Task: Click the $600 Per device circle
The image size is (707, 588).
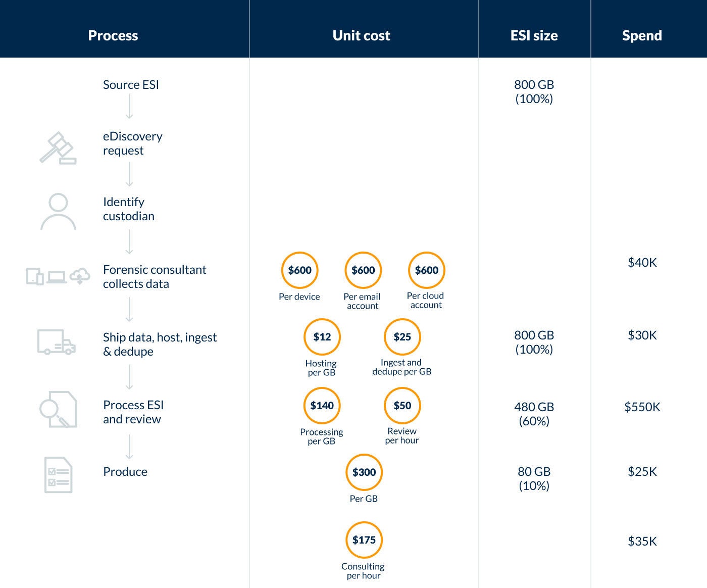Action: pos(299,270)
